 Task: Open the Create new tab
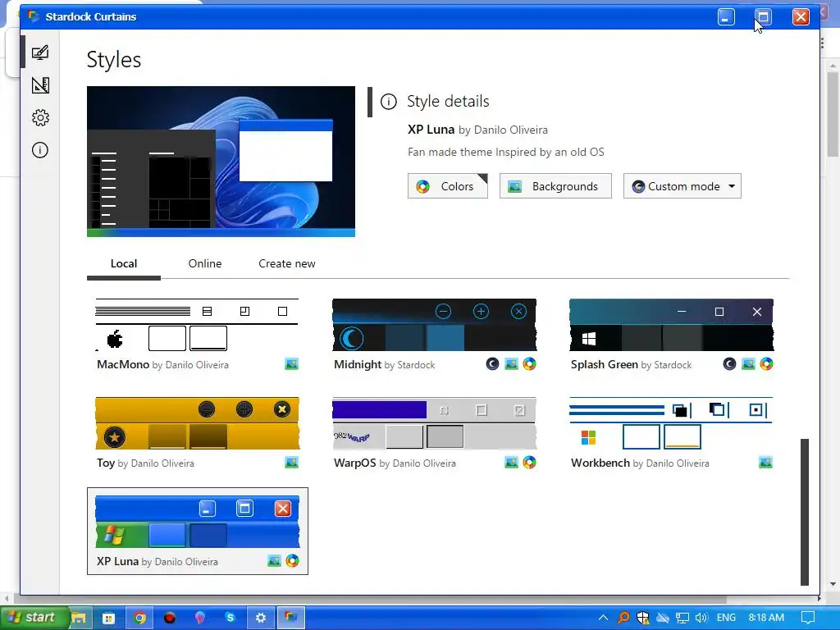click(x=286, y=263)
